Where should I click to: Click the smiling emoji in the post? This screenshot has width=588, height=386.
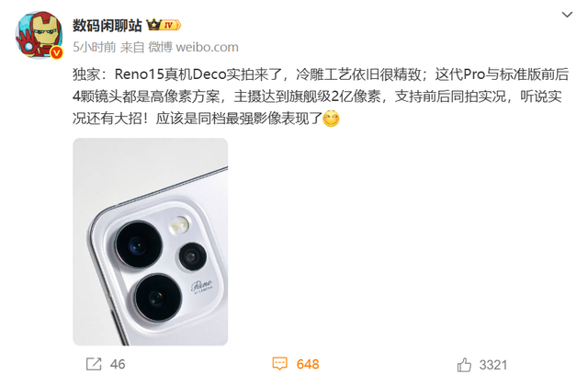[331, 119]
